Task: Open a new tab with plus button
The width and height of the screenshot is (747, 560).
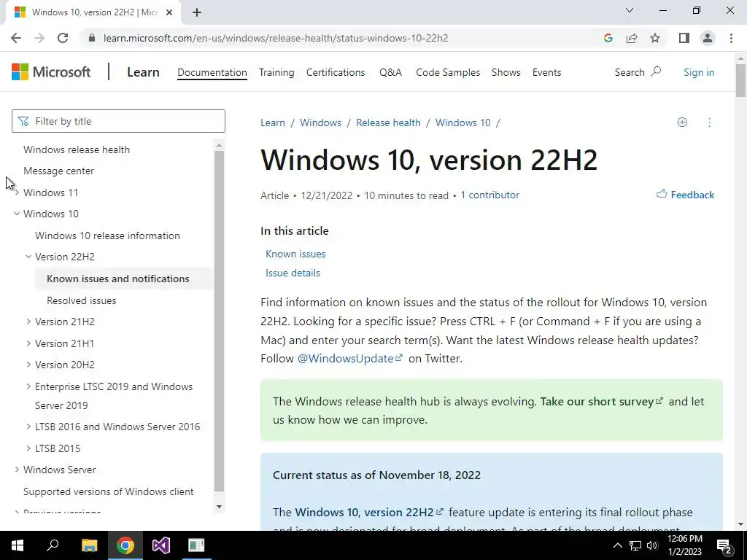Action: (x=197, y=12)
